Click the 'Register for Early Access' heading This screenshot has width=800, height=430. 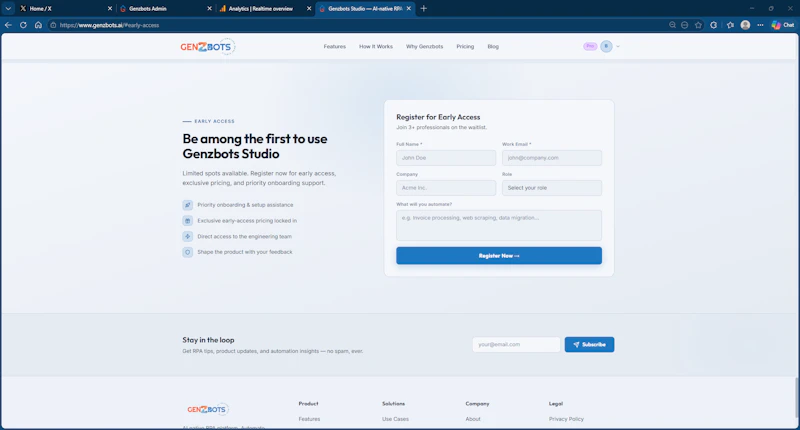pos(438,117)
